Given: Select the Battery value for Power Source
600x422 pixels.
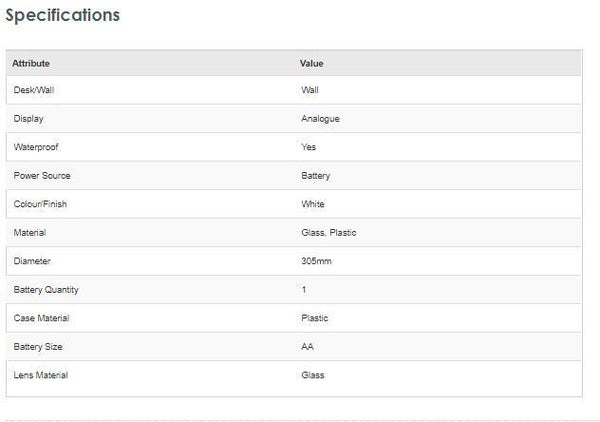Looking at the screenshot, I should tap(315, 175).
